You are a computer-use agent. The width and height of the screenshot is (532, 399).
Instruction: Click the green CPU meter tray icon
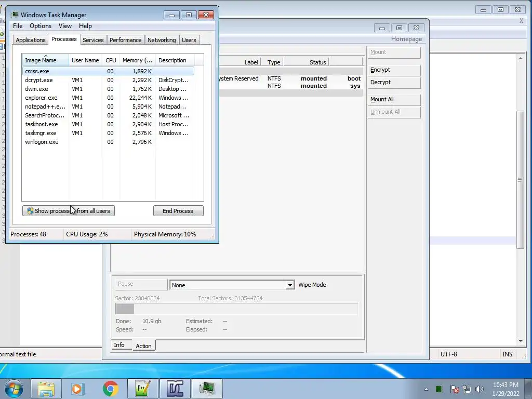[x=439, y=389]
